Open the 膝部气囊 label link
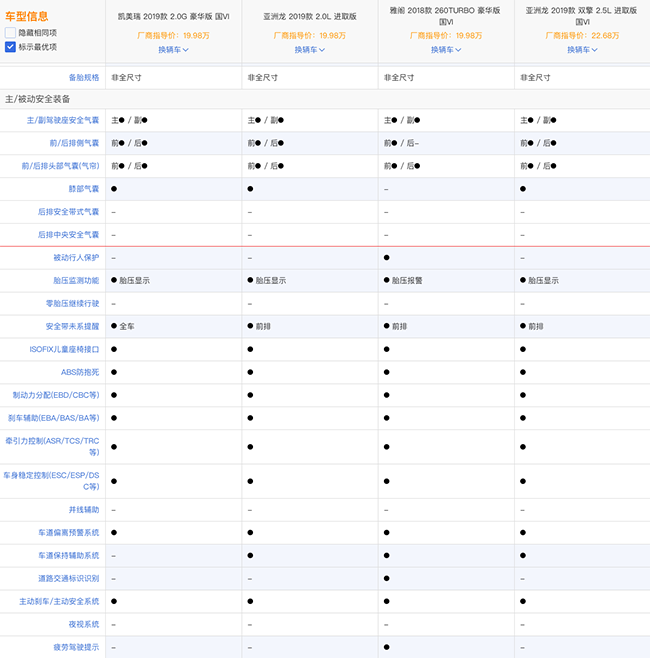This screenshot has width=650, height=658. pyautogui.click(x=84, y=189)
